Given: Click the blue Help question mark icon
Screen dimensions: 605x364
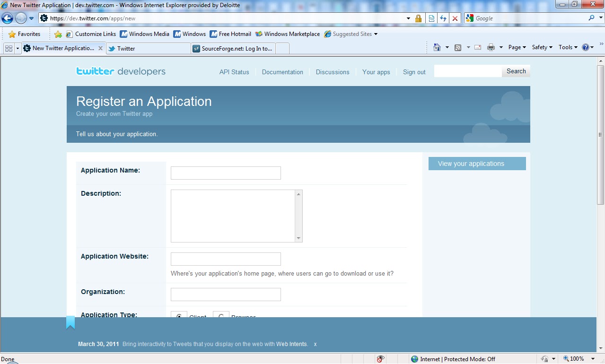Looking at the screenshot, I should (x=586, y=47).
